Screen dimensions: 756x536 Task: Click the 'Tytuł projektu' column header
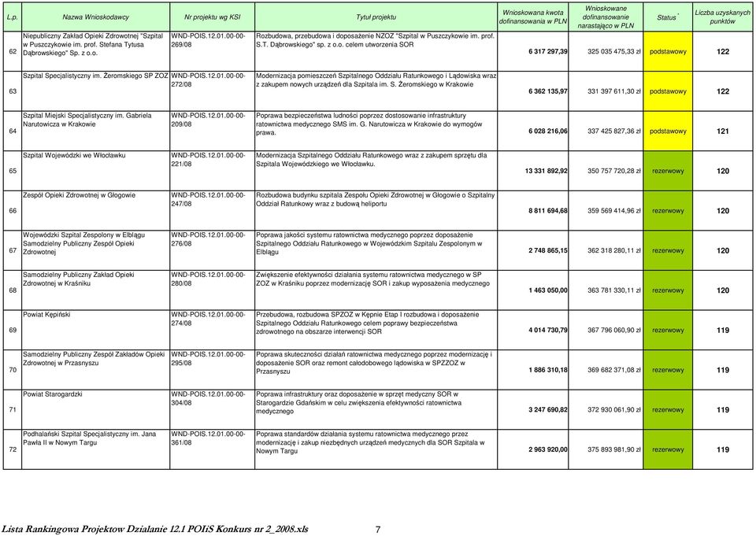pyautogui.click(x=376, y=17)
